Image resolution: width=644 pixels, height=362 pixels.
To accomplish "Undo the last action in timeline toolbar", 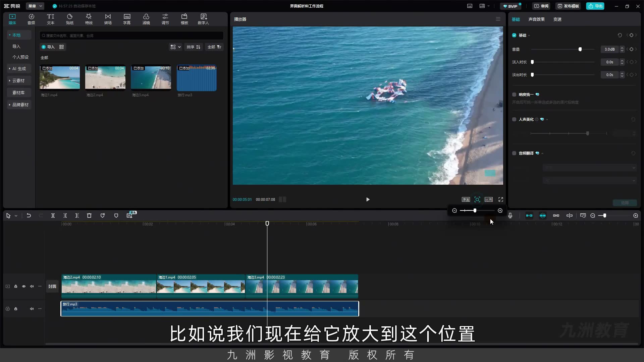I will [29, 216].
